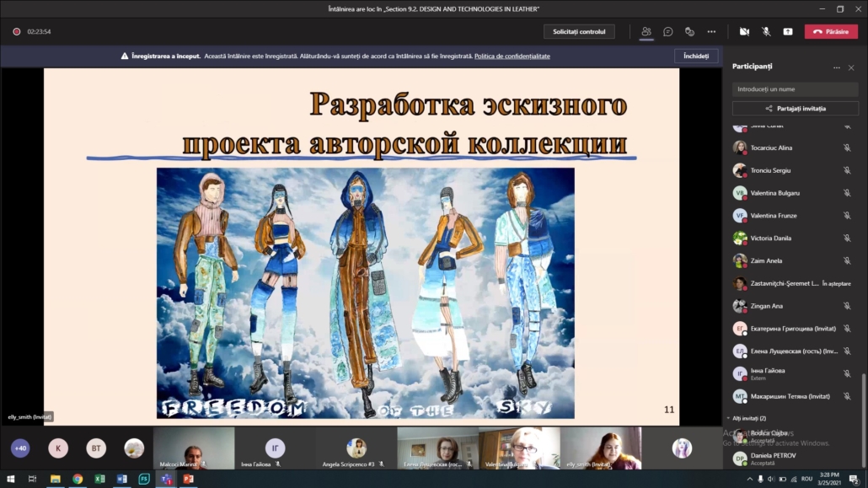Click muted mic icon for Tocarciuc Alina
The height and width of the screenshot is (488, 868).
coord(847,147)
